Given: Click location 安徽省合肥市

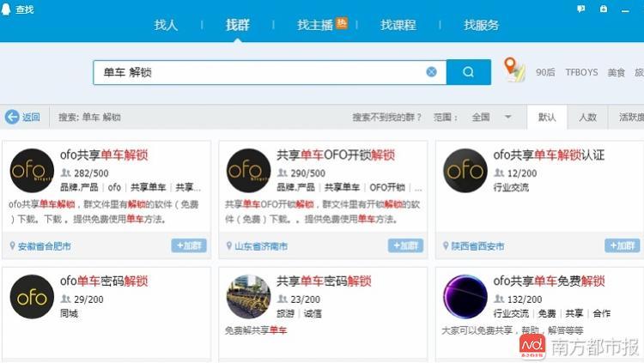Looking at the screenshot, I should [x=44, y=246].
